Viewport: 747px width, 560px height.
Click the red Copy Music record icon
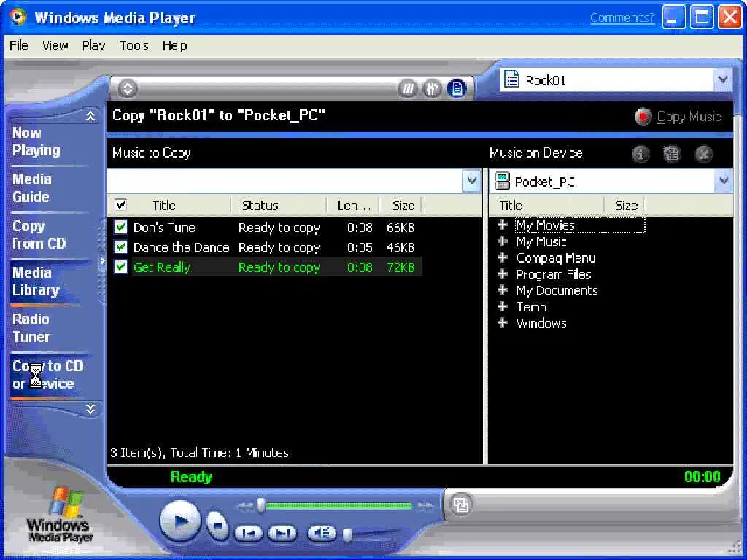(643, 117)
